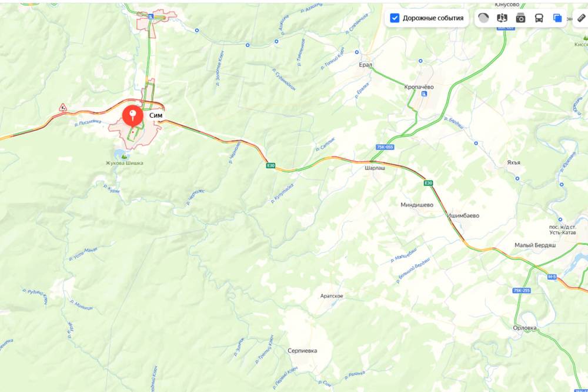588x392 pixels.
Task: Click the Шарлаш village label
Action: [x=375, y=168]
